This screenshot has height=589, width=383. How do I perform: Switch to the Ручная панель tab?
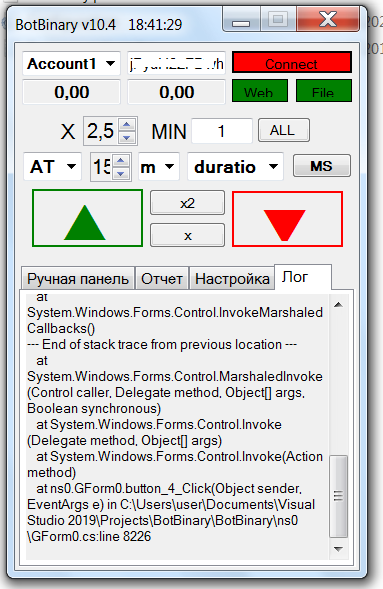pyautogui.click(x=78, y=279)
